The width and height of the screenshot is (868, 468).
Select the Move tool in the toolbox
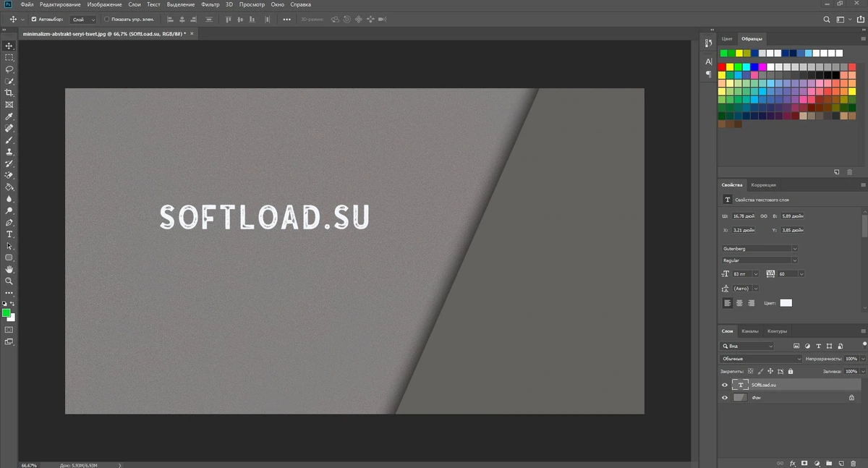[9, 46]
